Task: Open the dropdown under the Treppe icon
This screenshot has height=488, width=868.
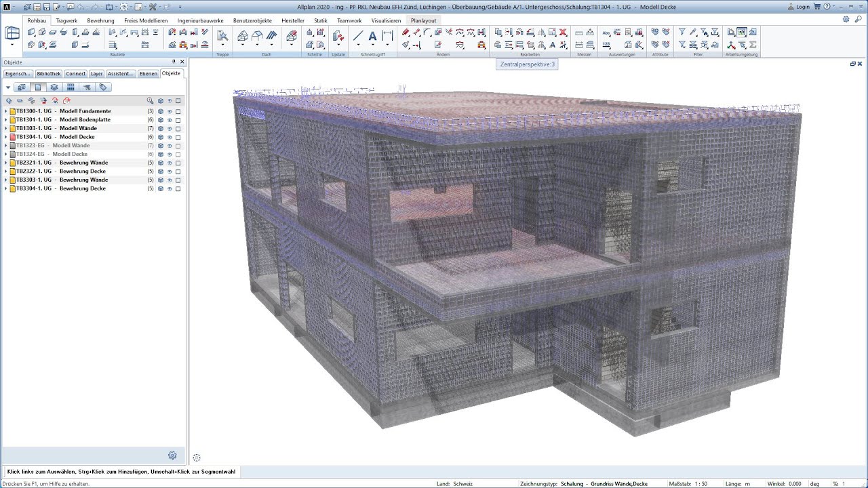Action: tap(222, 45)
